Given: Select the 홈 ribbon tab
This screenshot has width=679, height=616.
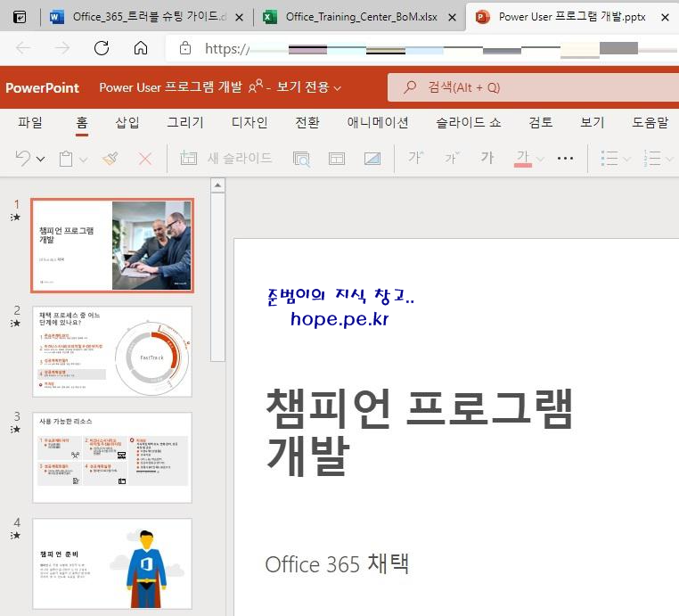Looking at the screenshot, I should (x=82, y=123).
